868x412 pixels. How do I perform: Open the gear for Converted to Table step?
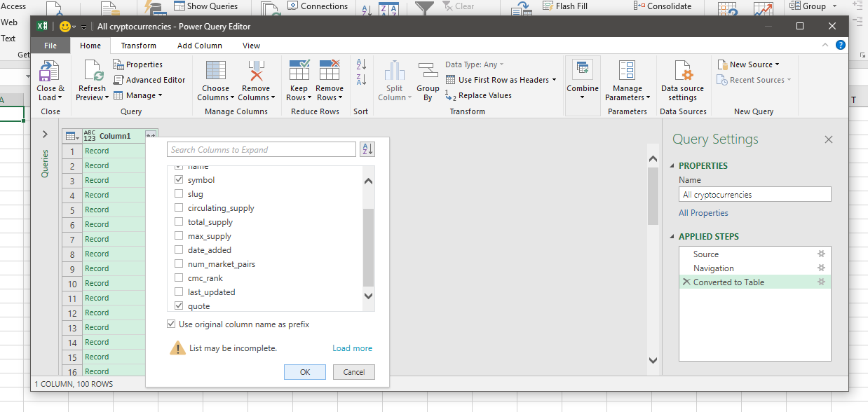822,282
